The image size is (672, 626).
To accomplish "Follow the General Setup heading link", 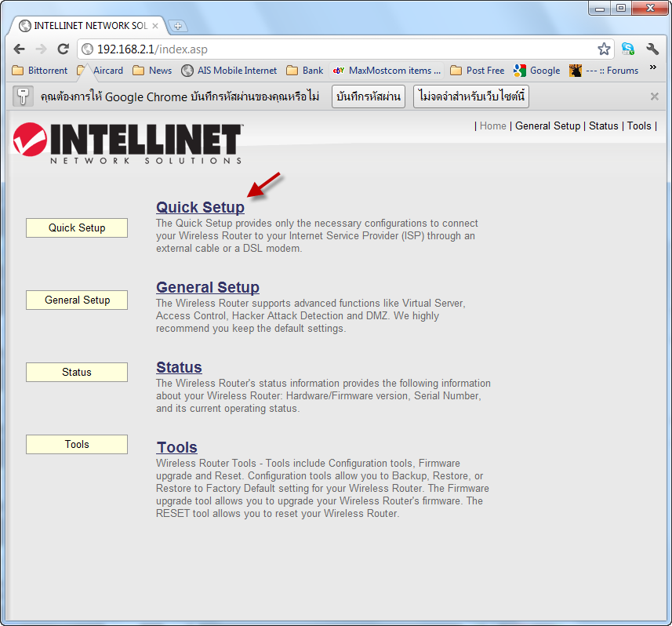I will [208, 287].
